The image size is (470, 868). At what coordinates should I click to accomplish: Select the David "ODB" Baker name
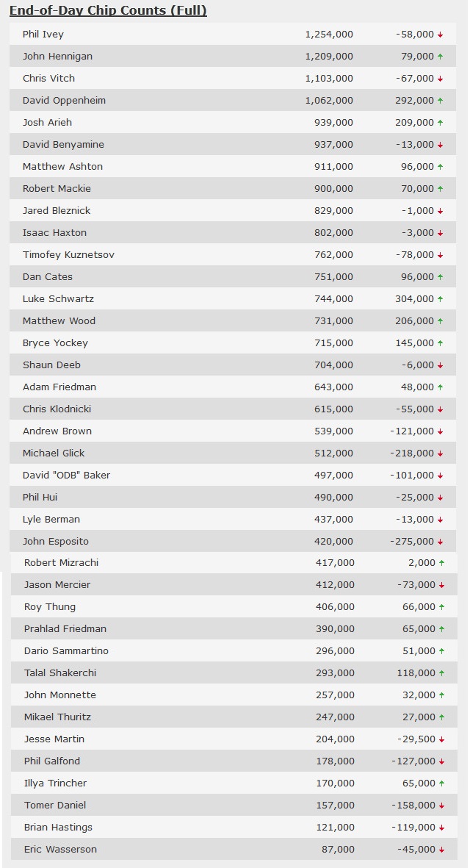click(66, 475)
